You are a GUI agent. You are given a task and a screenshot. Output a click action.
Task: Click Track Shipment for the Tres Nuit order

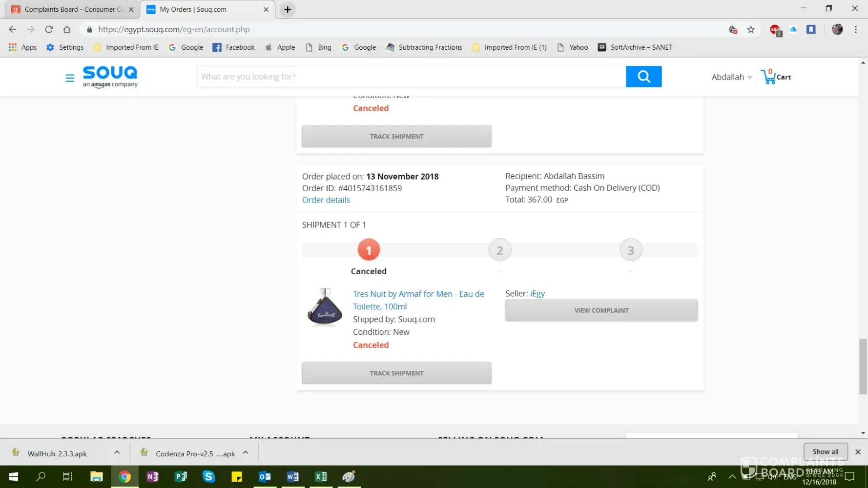396,373
